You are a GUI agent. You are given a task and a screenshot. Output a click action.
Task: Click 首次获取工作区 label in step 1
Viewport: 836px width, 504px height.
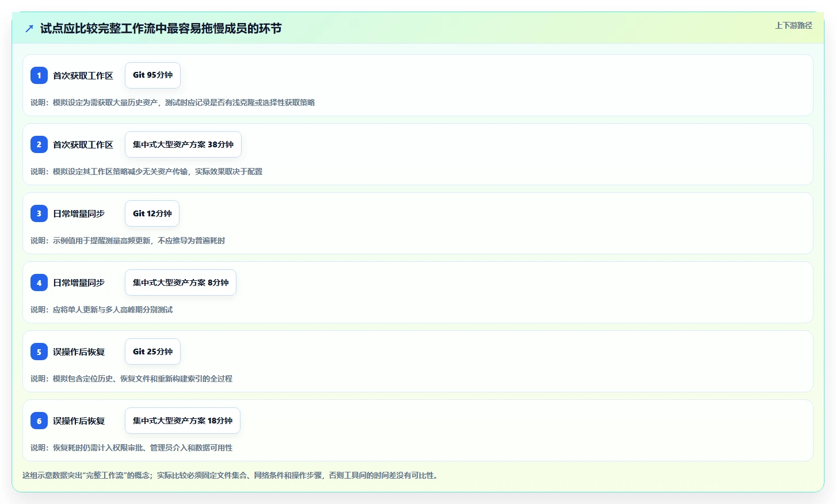[x=83, y=75]
